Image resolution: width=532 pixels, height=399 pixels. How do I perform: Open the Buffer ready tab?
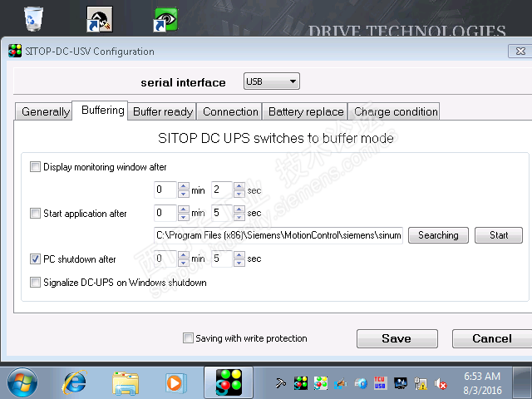click(x=163, y=111)
